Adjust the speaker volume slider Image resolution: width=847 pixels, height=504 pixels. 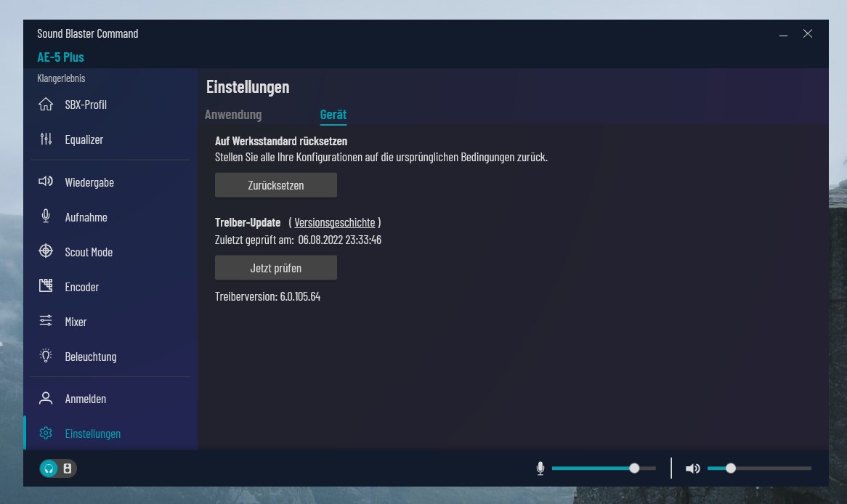point(760,468)
